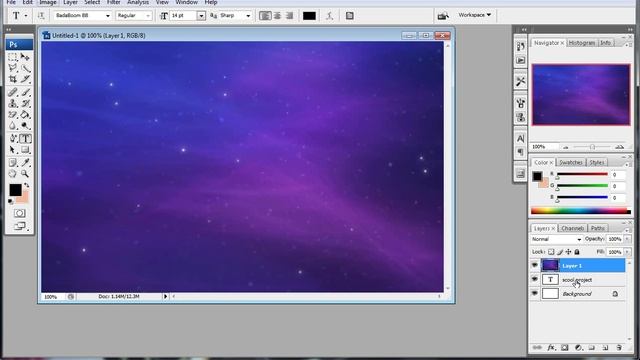Create a new layer
The width and height of the screenshot is (640, 360).
tap(605, 348)
